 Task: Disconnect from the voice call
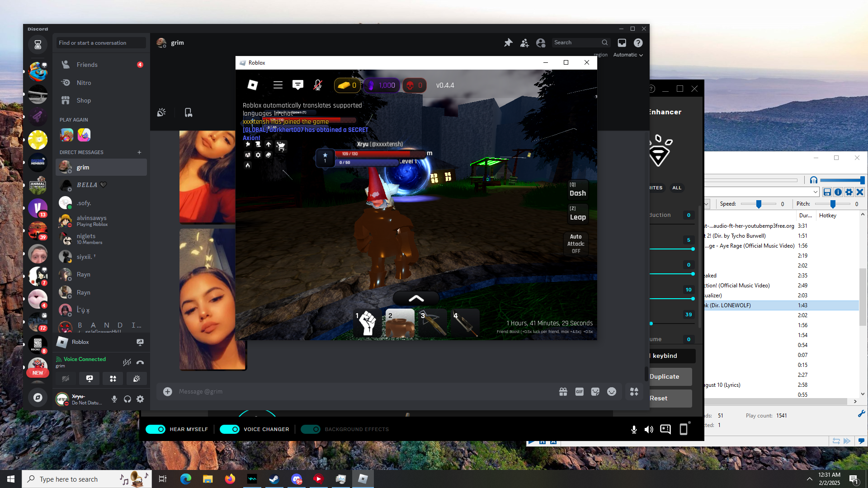pos(140,362)
